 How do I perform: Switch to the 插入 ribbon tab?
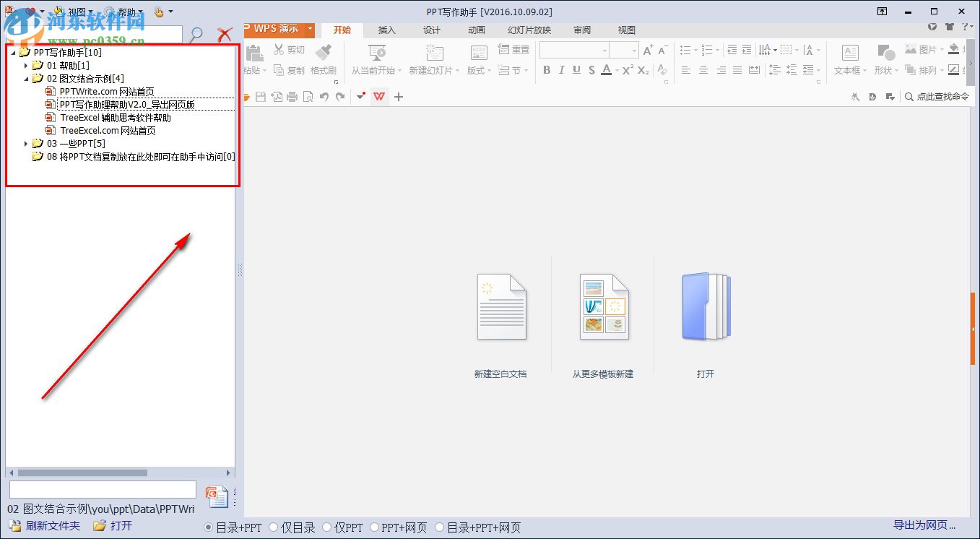click(x=387, y=30)
